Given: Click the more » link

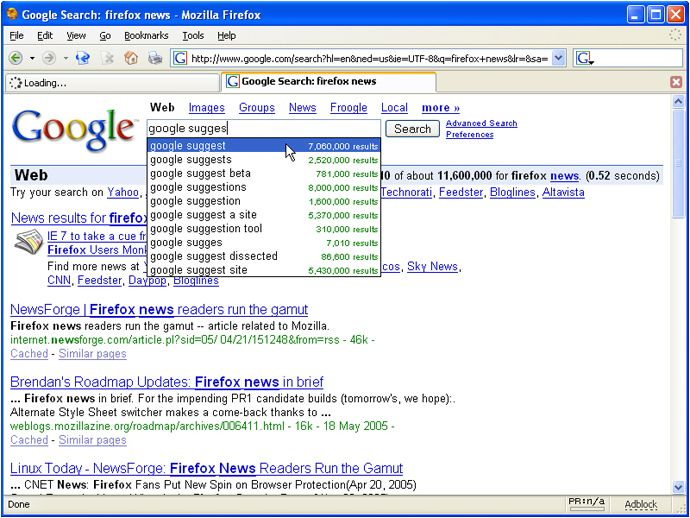Looking at the screenshot, I should tap(440, 107).
